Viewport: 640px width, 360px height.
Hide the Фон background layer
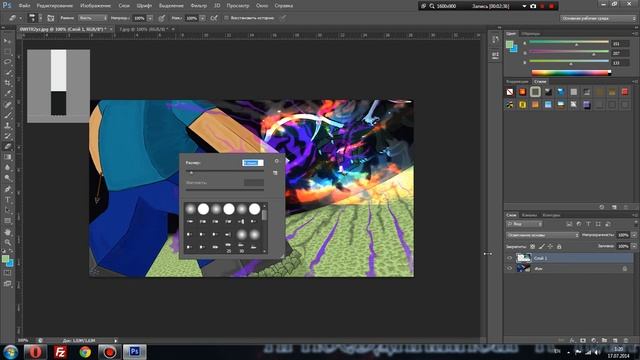click(509, 269)
